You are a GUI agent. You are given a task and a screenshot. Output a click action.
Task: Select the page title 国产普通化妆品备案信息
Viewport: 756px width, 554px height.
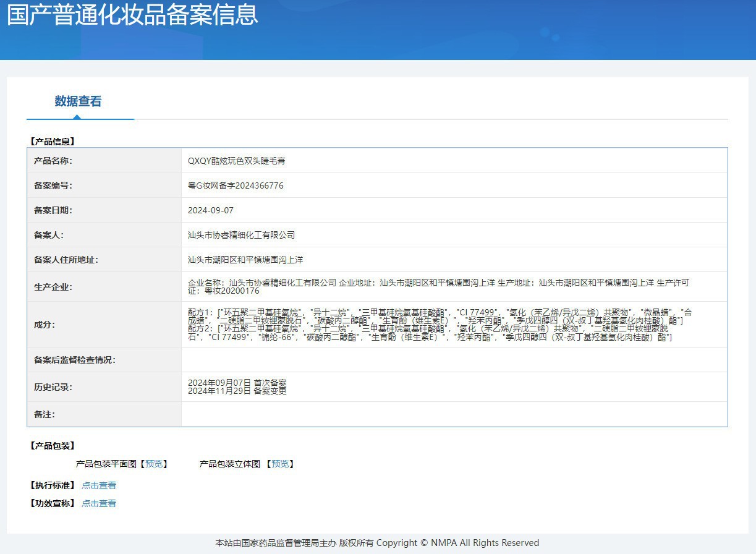pos(132,14)
